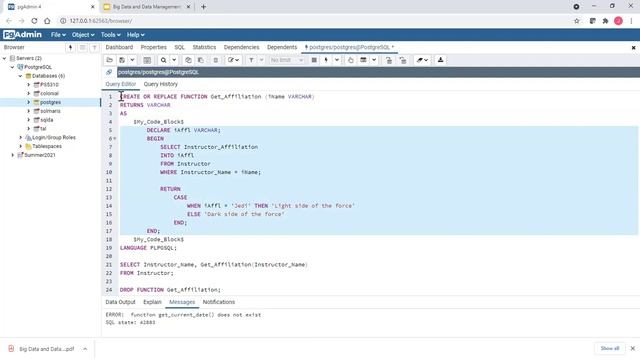Open the Find options dropdown arrow
Screen dimensions: 640x360
tap(174, 60)
